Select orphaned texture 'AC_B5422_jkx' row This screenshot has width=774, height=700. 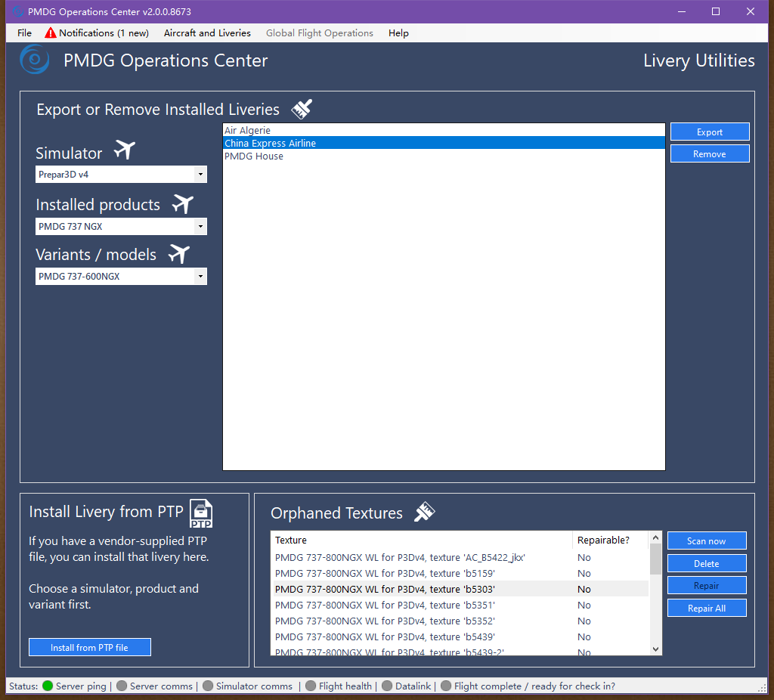click(x=460, y=557)
